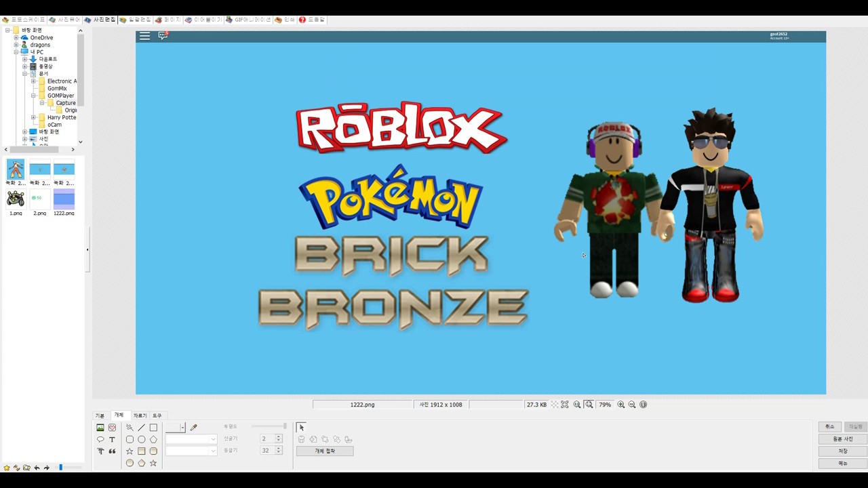The width and height of the screenshot is (868, 488).
Task: Adjust thumbnail size slider at bottom left
Action: (x=68, y=468)
